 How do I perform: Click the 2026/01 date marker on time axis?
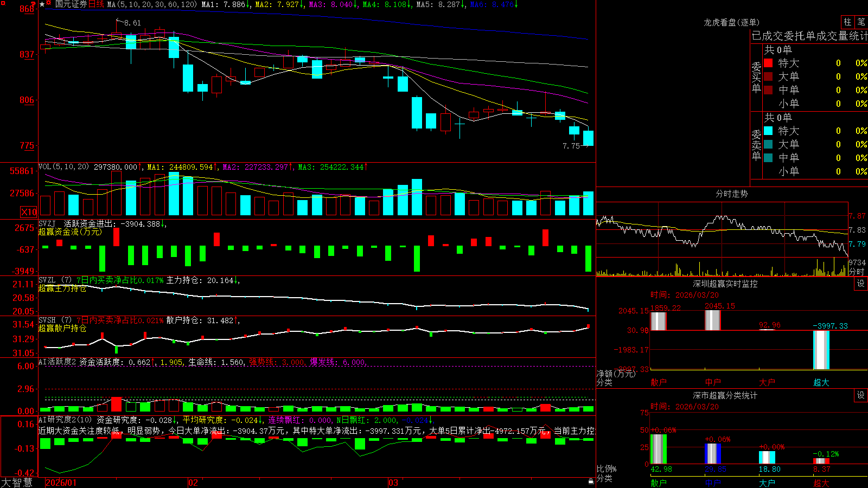click(x=61, y=483)
